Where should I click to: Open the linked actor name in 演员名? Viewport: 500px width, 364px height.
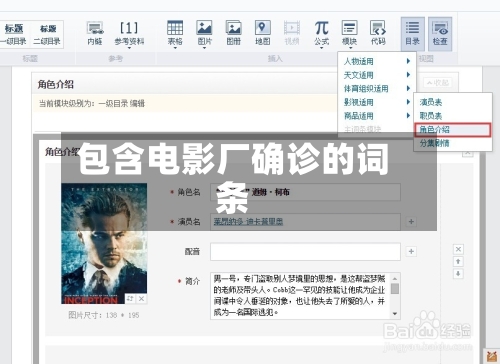[x=248, y=222]
